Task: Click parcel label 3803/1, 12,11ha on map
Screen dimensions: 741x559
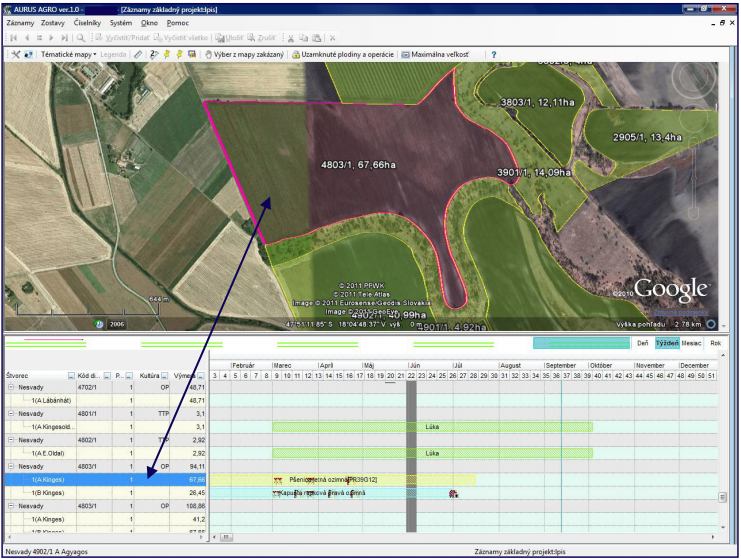Action: pos(537,103)
